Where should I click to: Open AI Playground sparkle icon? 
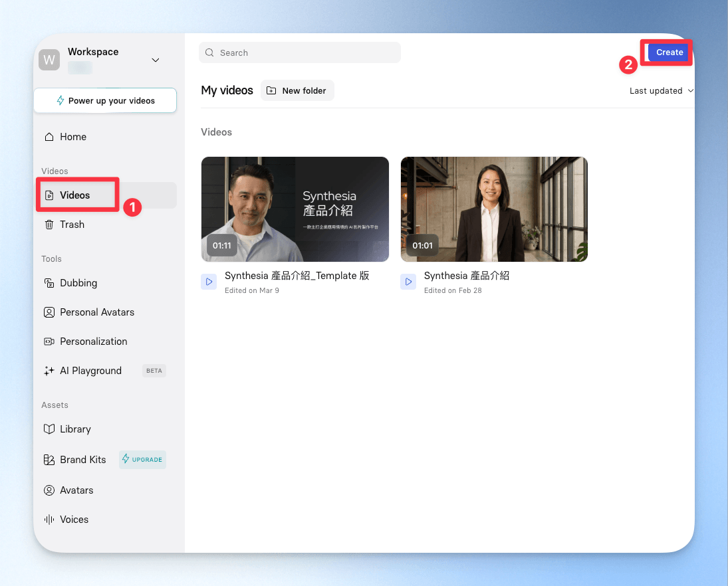(x=49, y=371)
